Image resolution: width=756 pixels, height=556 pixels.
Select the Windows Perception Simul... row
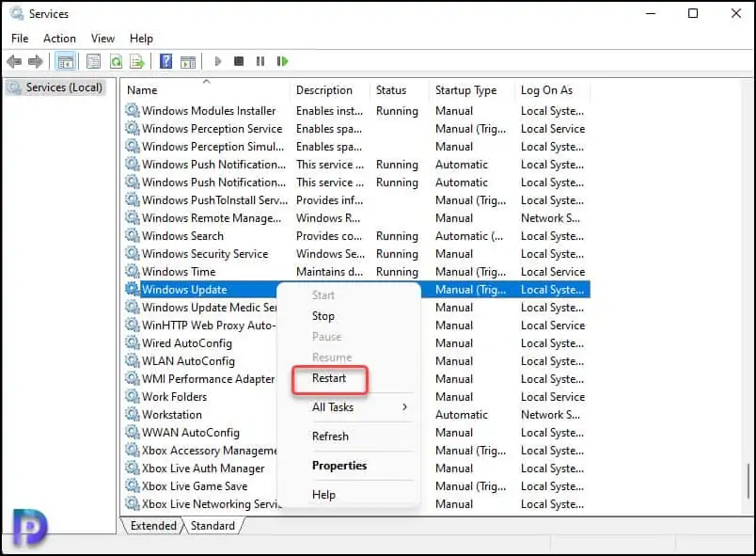coord(356,147)
